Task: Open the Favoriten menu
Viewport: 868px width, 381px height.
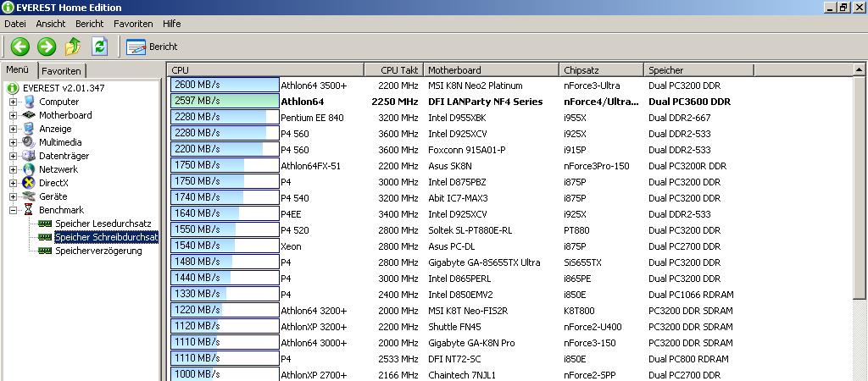Action: (x=133, y=24)
